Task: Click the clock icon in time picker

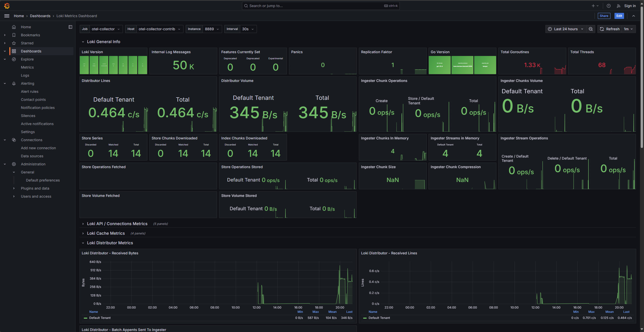Action: point(550,29)
